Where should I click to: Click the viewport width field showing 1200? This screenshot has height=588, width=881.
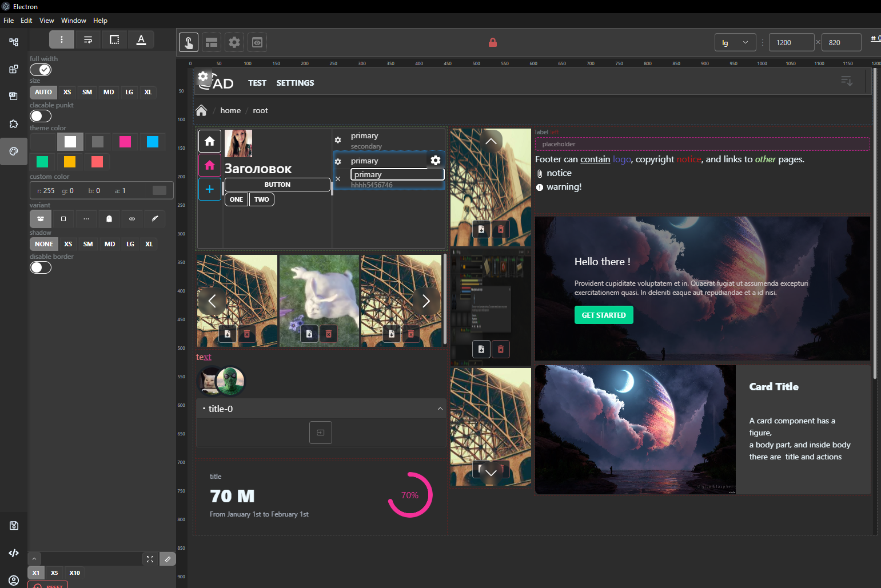coord(791,42)
